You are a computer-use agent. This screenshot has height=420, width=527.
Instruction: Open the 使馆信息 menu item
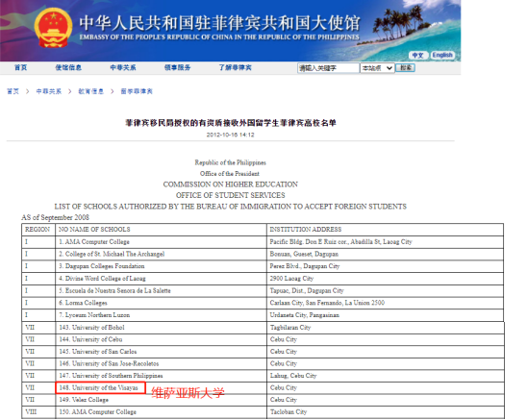click(68, 67)
